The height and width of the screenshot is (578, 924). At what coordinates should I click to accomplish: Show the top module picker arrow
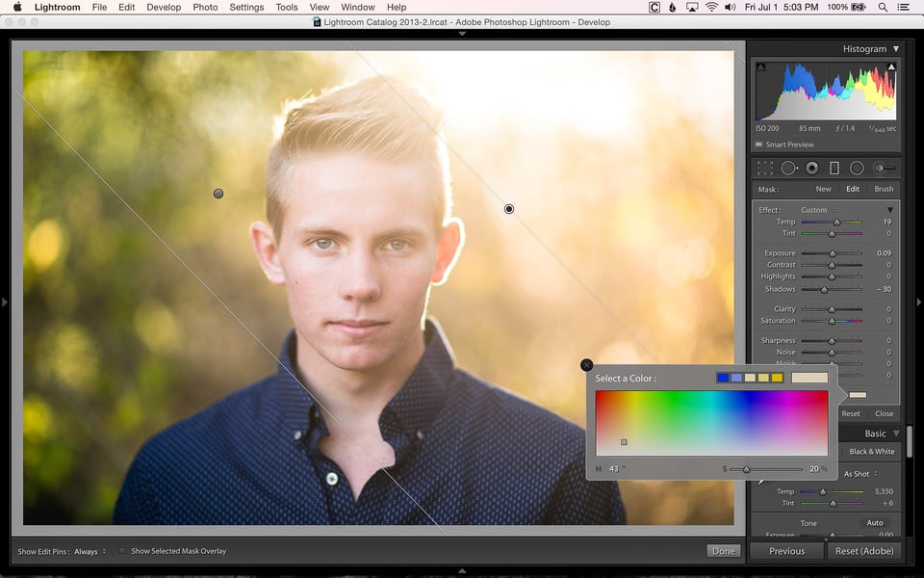(462, 34)
